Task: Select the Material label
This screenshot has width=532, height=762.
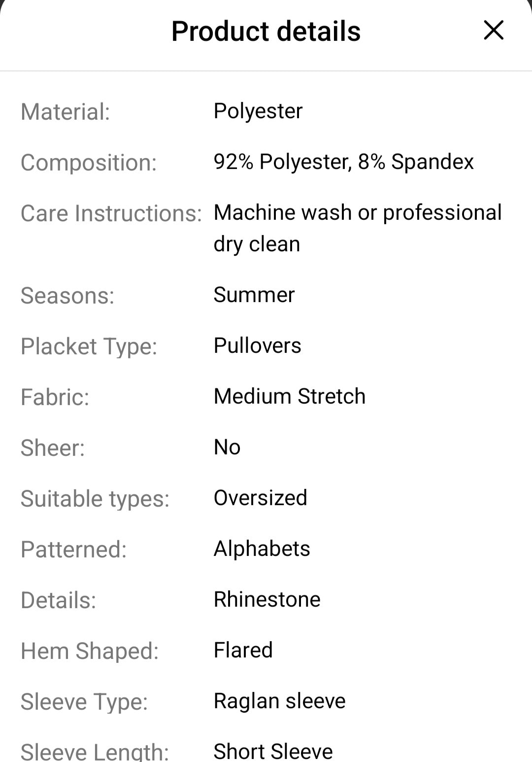Action: [x=66, y=112]
